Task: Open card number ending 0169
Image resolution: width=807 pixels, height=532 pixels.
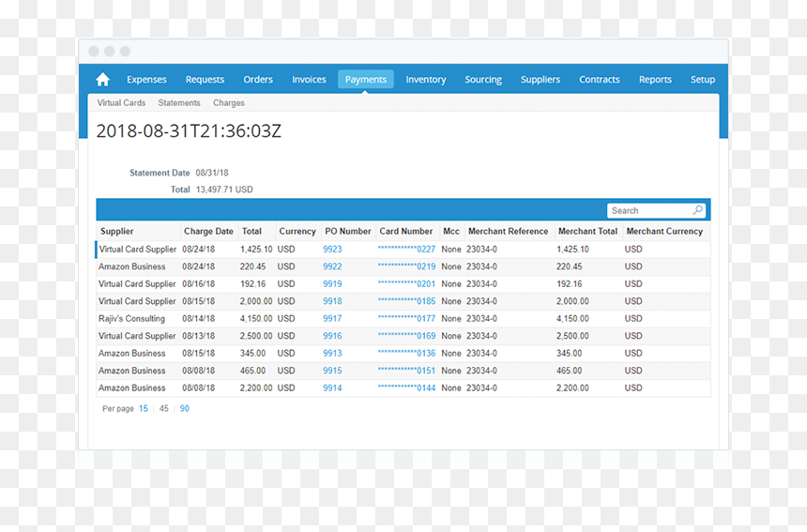Action: pos(406,336)
